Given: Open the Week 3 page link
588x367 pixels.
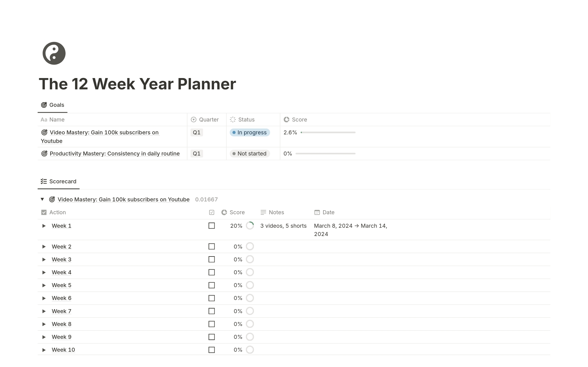Looking at the screenshot, I should click(61, 259).
